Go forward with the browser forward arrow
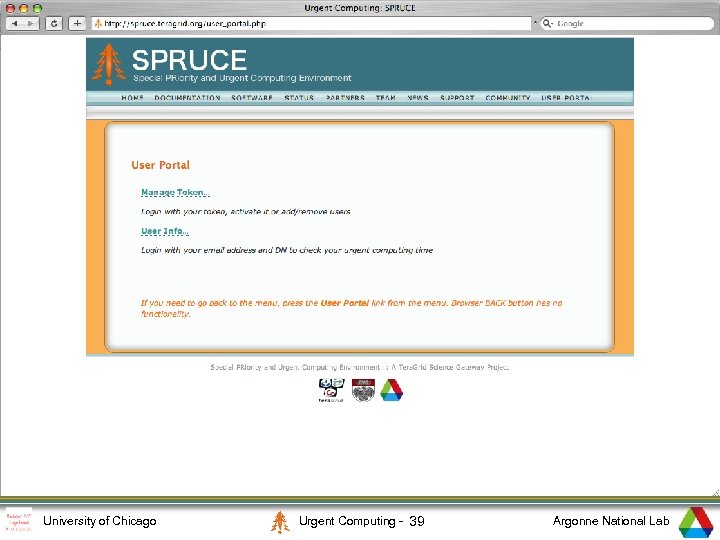 [x=31, y=23]
